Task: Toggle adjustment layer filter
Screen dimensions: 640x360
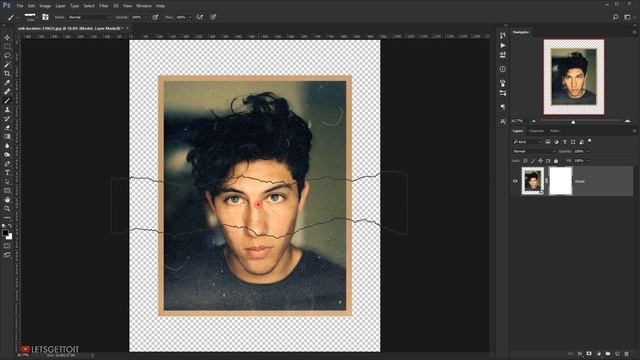Action: 556,142
